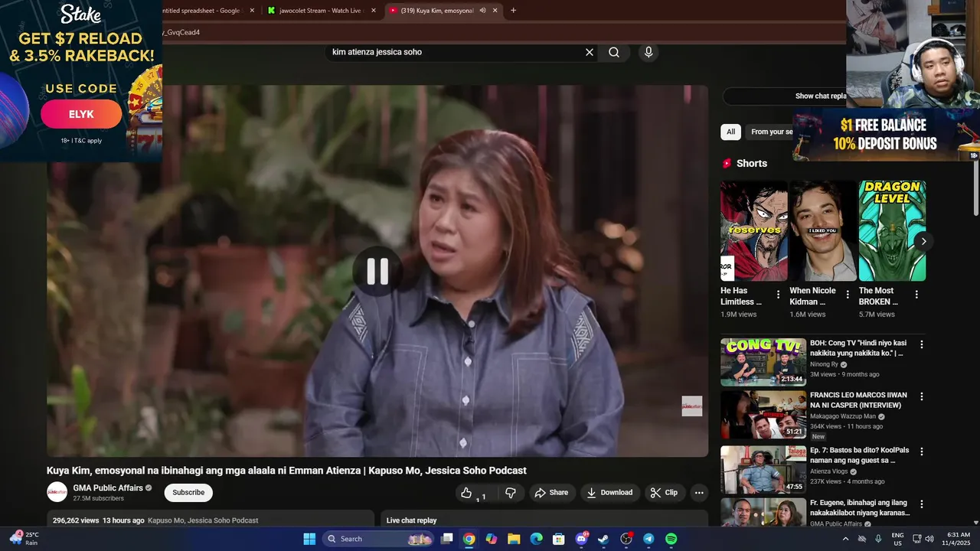Open Discord from taskbar

(581, 539)
